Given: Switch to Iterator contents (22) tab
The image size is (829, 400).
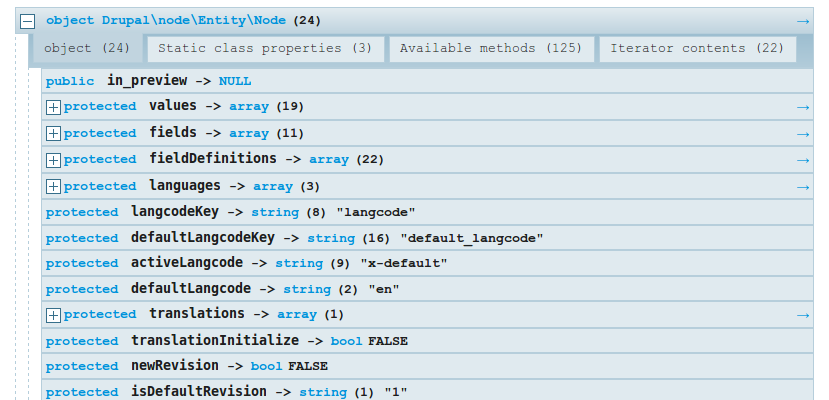Looking at the screenshot, I should point(697,49).
